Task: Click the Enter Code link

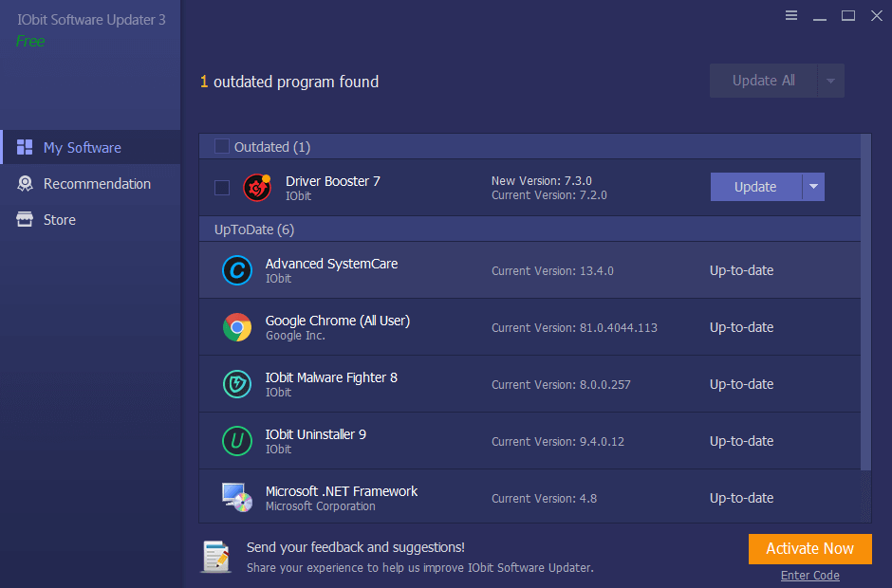Action: click(809, 575)
